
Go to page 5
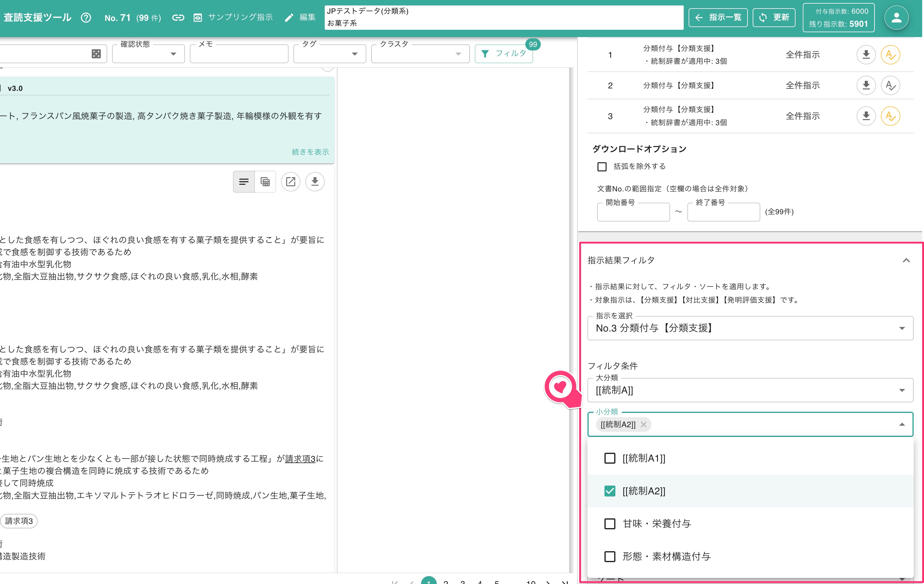pos(497,582)
